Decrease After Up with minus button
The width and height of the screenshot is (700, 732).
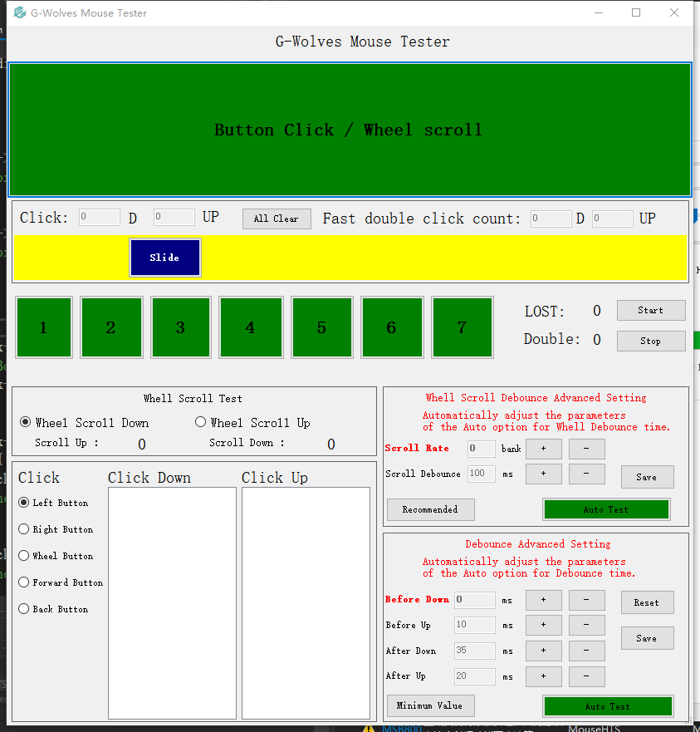(586, 676)
